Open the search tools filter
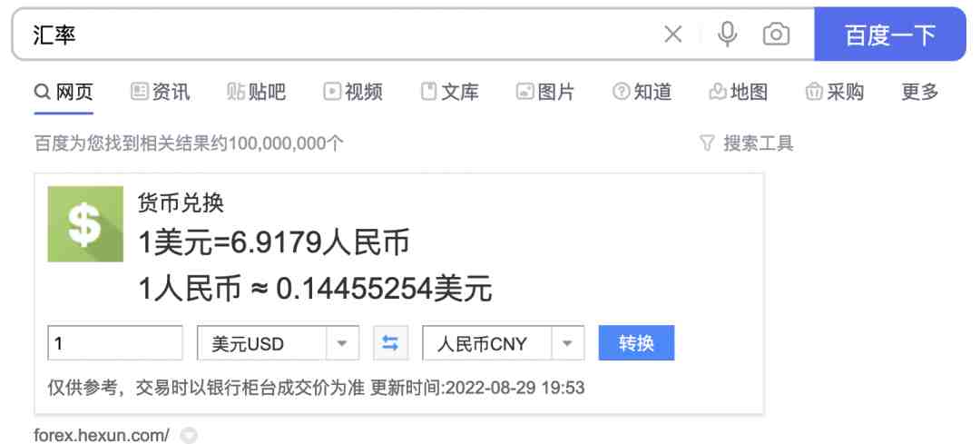This screenshot has width=980, height=444. (747, 143)
